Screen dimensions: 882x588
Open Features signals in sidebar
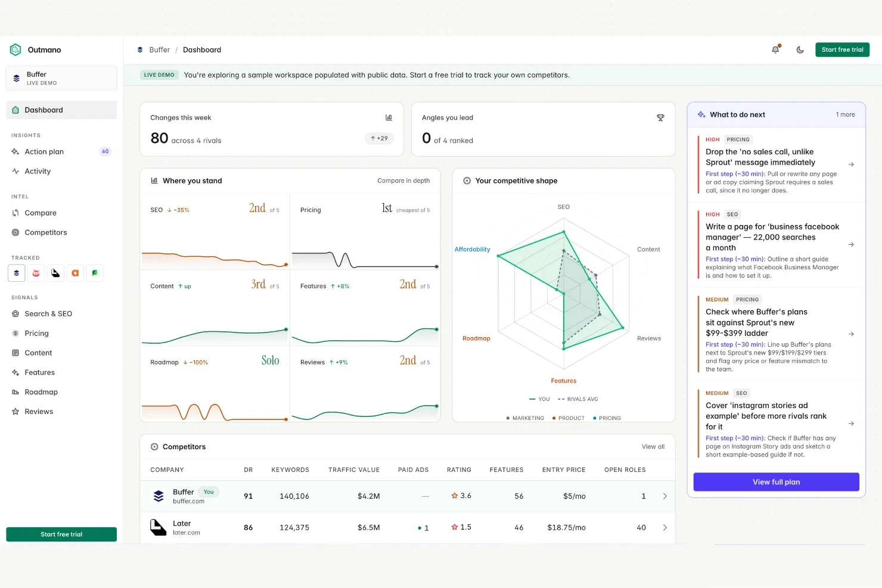coord(61,373)
